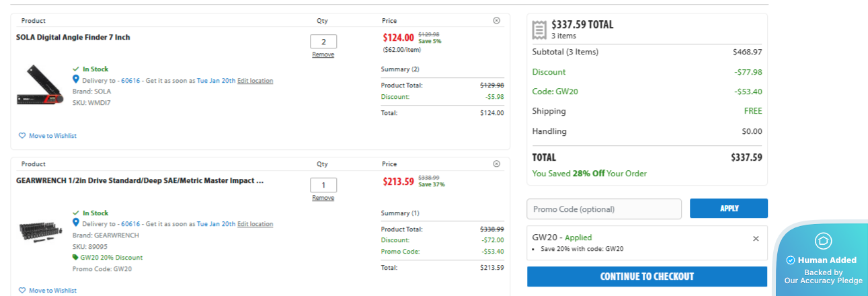The image size is (868, 296).
Task: Edit quantity field for SOLA Angle Finder
Action: (323, 42)
